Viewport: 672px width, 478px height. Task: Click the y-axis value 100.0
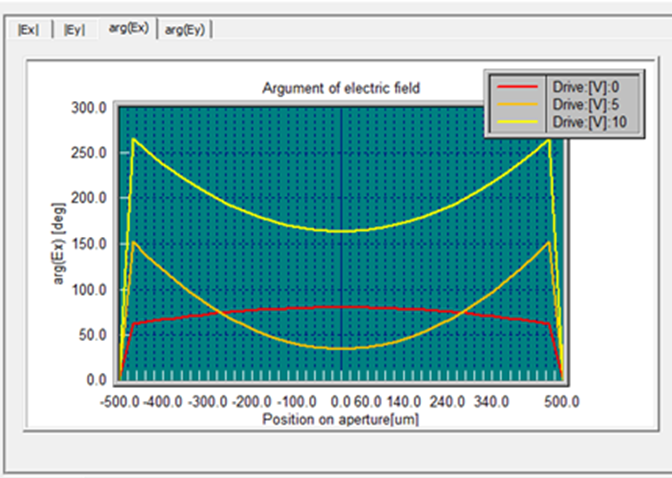(89, 289)
